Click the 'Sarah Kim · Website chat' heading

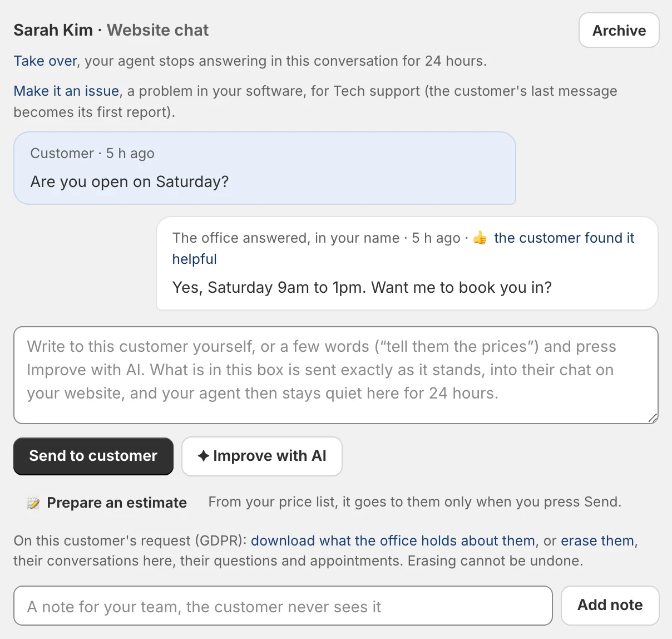pos(111,30)
